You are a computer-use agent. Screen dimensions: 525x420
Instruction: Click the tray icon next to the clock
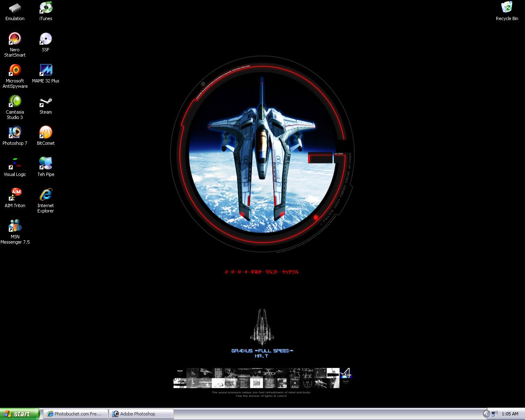[495, 414]
